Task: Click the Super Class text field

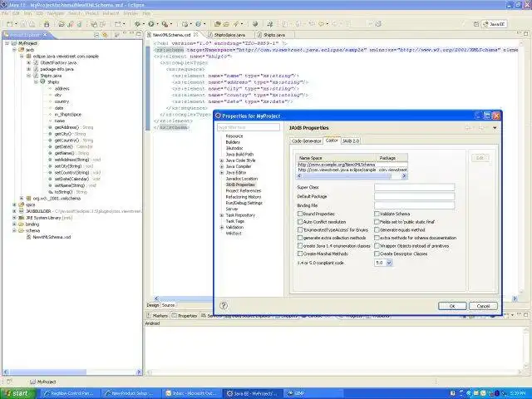Action: [x=414, y=187]
